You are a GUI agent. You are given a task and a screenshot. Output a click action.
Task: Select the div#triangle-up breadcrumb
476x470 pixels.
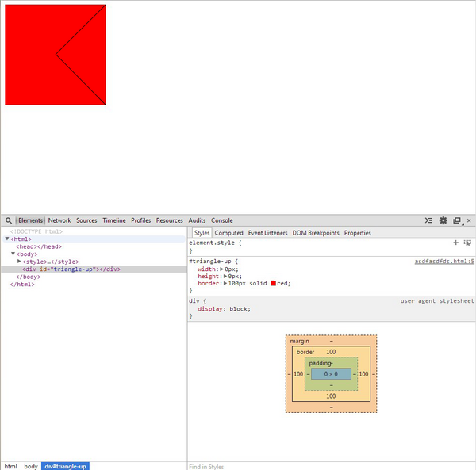(x=66, y=466)
